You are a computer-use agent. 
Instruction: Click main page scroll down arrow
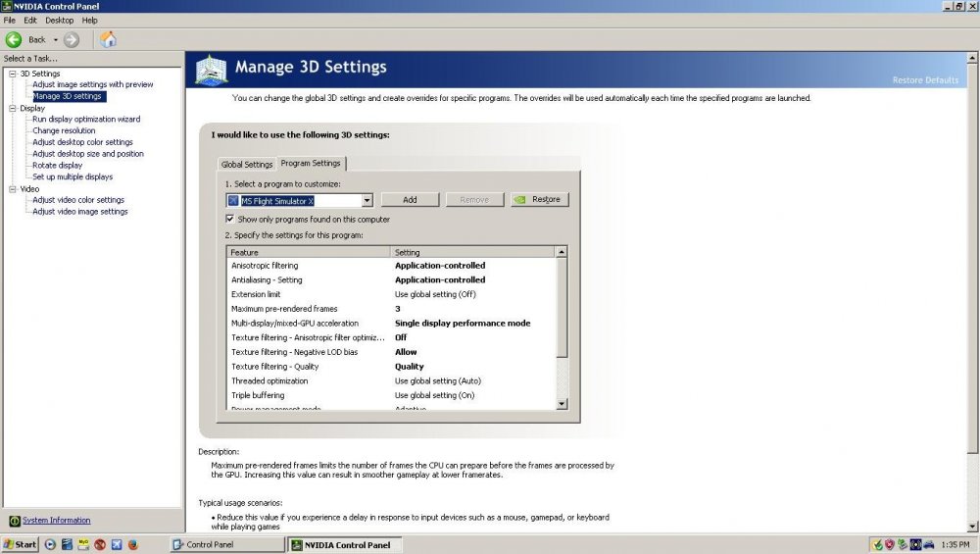[x=972, y=527]
